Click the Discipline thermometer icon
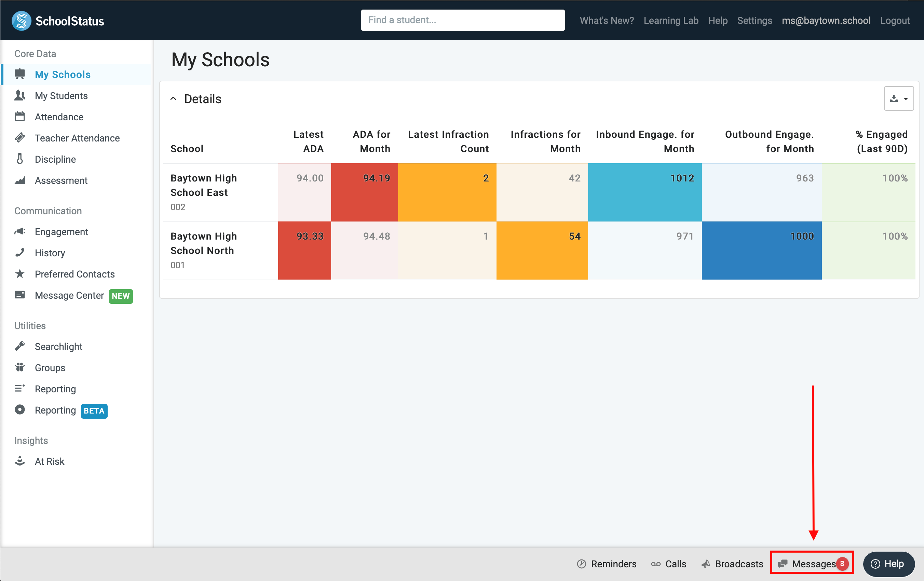This screenshot has height=581, width=924. pyautogui.click(x=20, y=159)
